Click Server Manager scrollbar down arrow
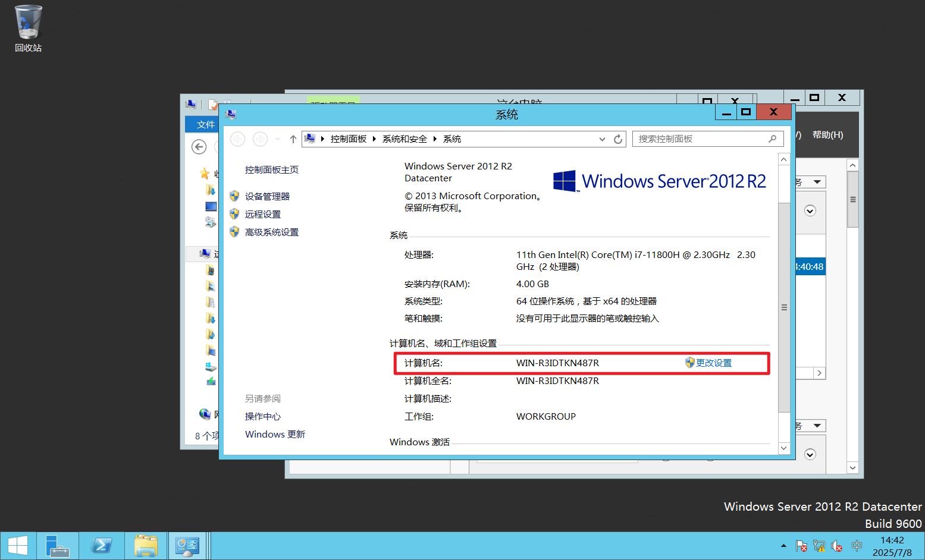Viewport: 925px width, 560px height. click(x=853, y=468)
